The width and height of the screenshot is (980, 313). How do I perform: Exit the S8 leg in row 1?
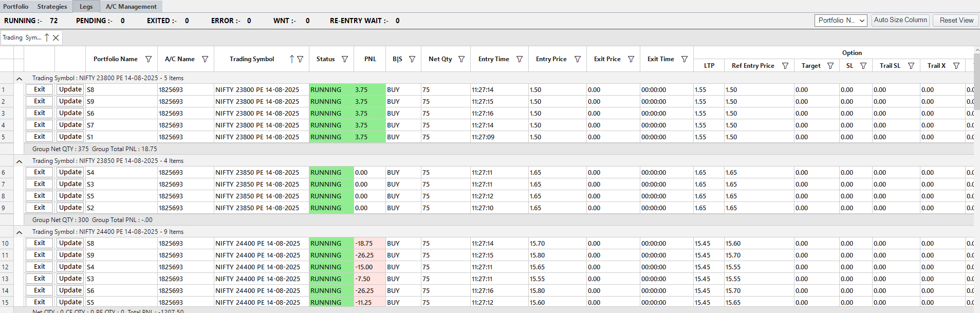[40, 89]
